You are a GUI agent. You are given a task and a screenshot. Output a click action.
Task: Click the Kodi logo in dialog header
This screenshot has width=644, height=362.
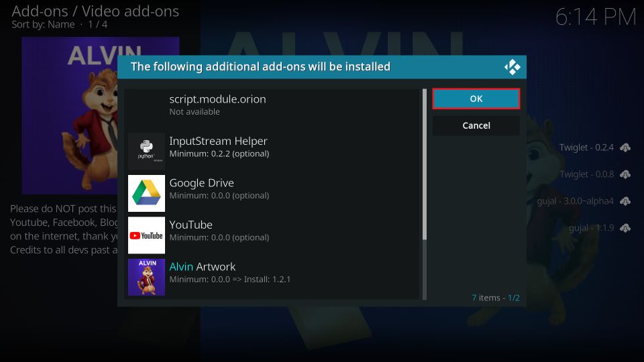click(x=512, y=67)
